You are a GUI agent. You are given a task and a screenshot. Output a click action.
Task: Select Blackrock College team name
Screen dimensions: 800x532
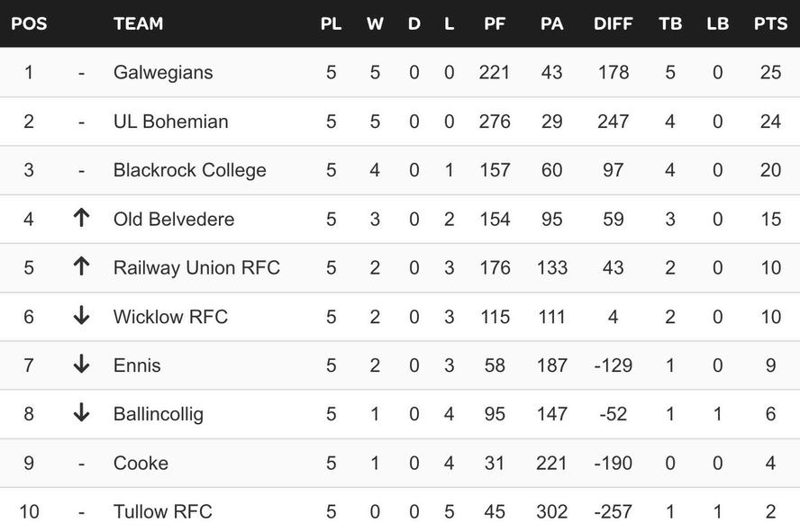pyautogui.click(x=189, y=170)
